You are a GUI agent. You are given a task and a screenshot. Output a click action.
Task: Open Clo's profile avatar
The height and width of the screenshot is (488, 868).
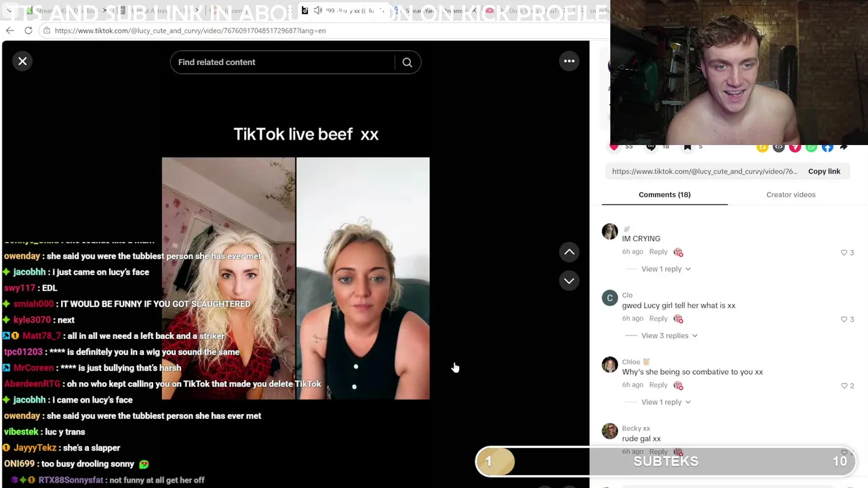pos(610,298)
